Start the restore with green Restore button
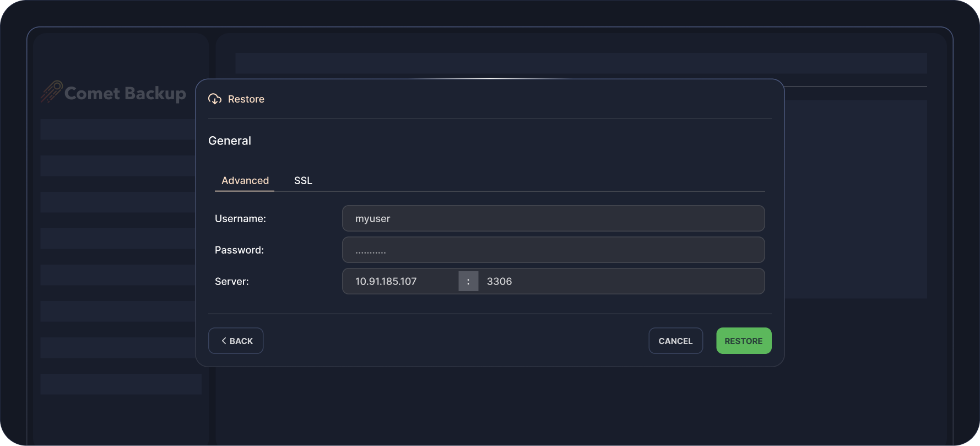Screen dimensions: 980x446 [x=744, y=341]
